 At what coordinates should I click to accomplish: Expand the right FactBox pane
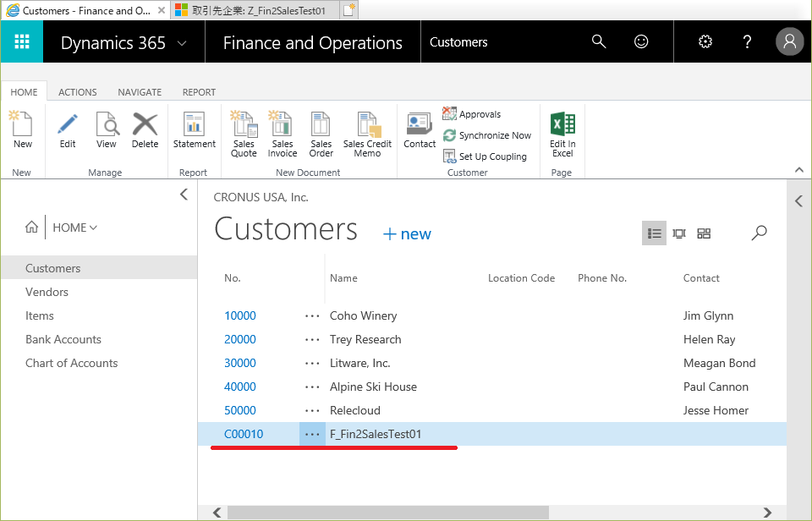tap(798, 201)
